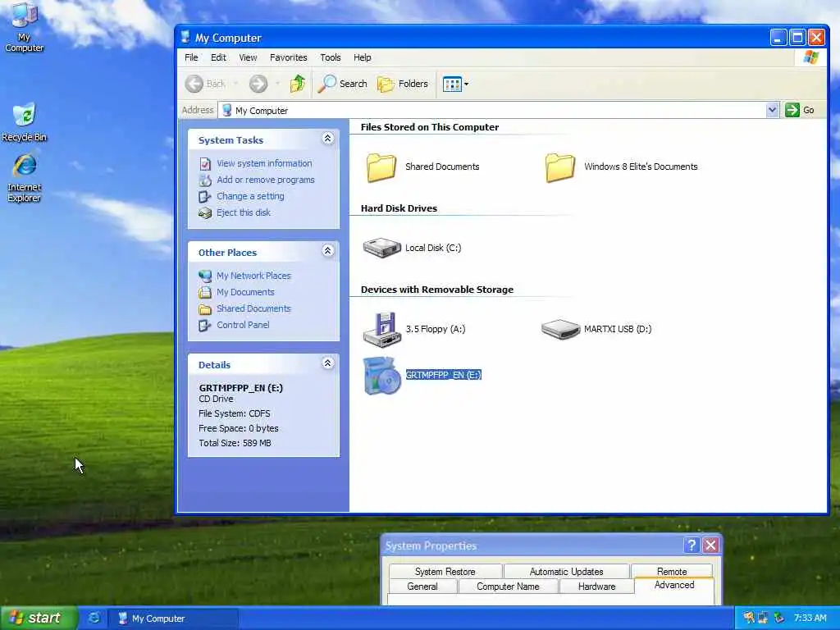840x630 pixels.
Task: Click the 'Total Size: 589 MB' text
Action: click(235, 443)
